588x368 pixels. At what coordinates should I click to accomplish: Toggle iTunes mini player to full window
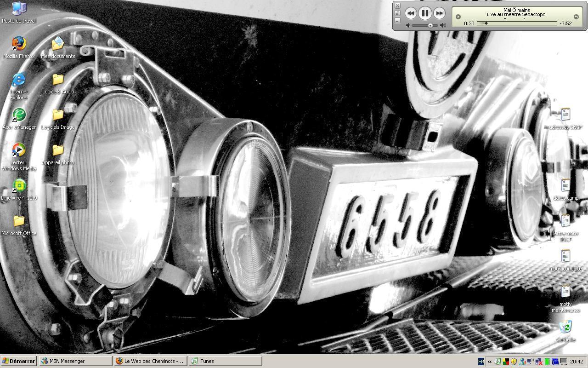[x=397, y=13]
